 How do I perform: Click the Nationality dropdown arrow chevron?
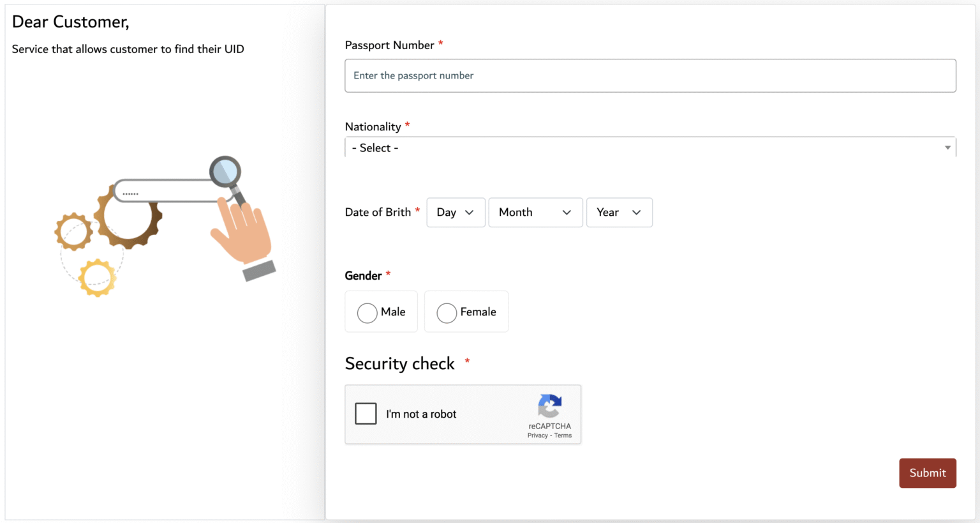pyautogui.click(x=947, y=148)
